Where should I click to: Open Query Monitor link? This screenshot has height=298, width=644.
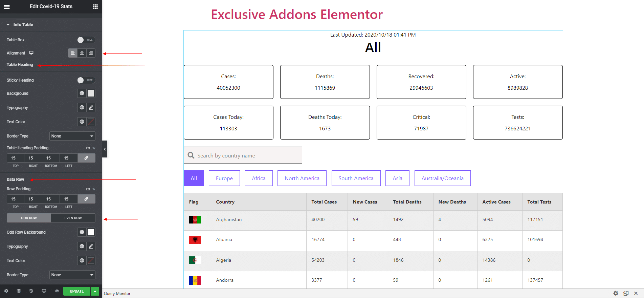pyautogui.click(x=117, y=294)
